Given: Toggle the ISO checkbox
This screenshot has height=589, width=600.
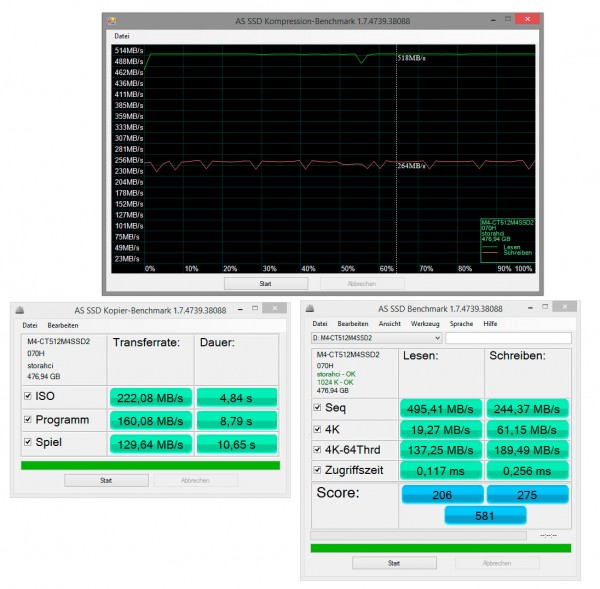Looking at the screenshot, I should click(28, 396).
